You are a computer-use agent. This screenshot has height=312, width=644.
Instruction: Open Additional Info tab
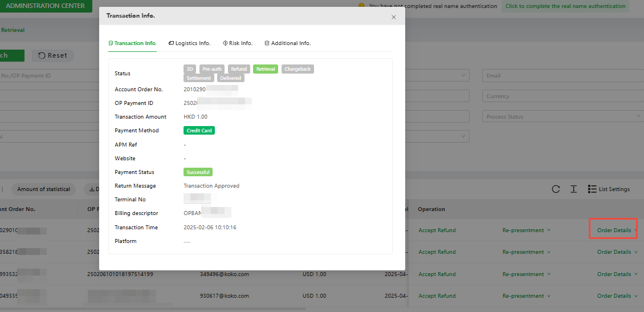[287, 43]
